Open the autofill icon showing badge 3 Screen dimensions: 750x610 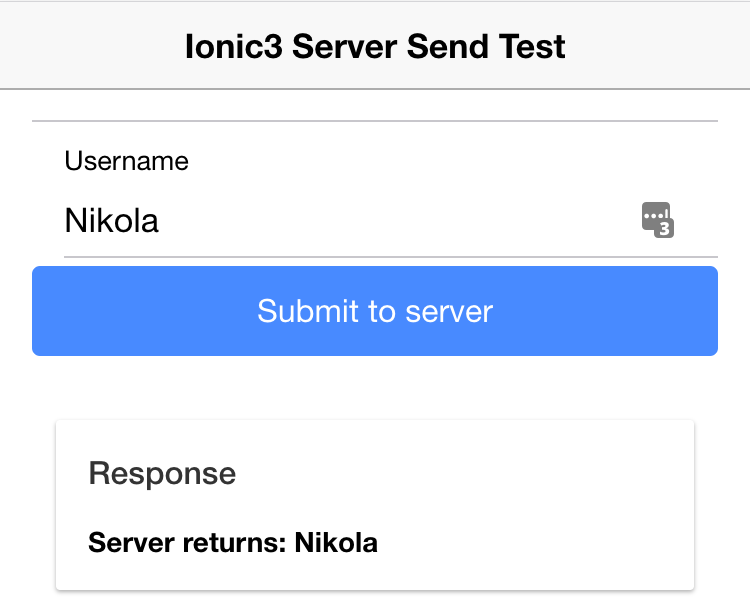[x=658, y=220]
